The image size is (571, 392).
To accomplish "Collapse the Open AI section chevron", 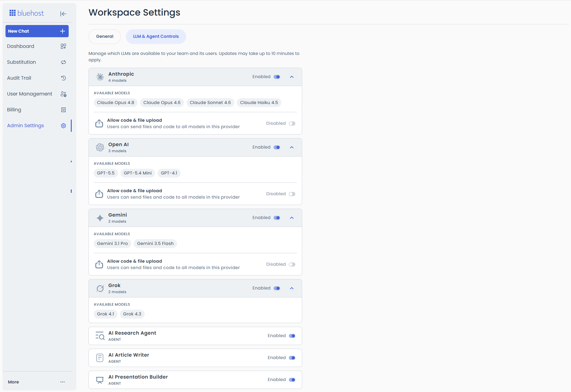I will coord(292,147).
